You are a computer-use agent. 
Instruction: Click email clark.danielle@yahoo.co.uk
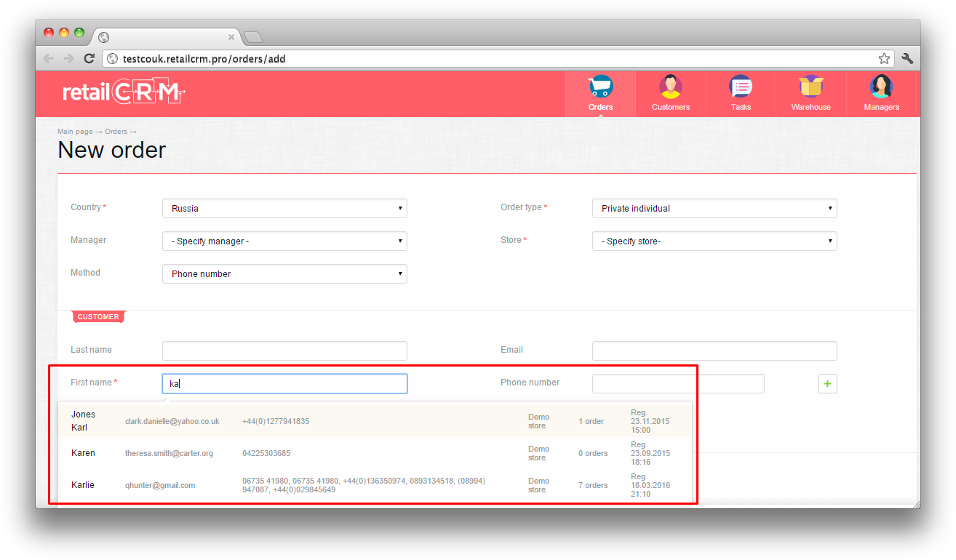172,421
